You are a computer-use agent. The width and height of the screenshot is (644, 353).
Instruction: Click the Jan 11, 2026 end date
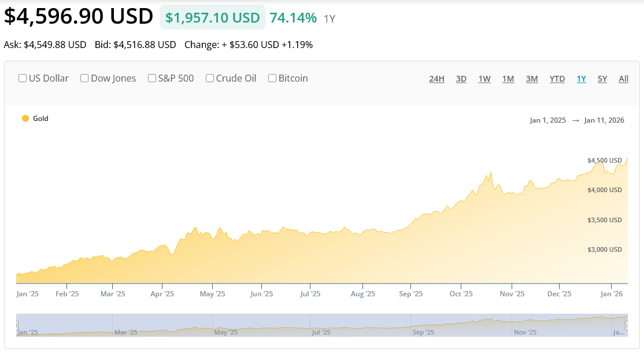pyautogui.click(x=604, y=120)
